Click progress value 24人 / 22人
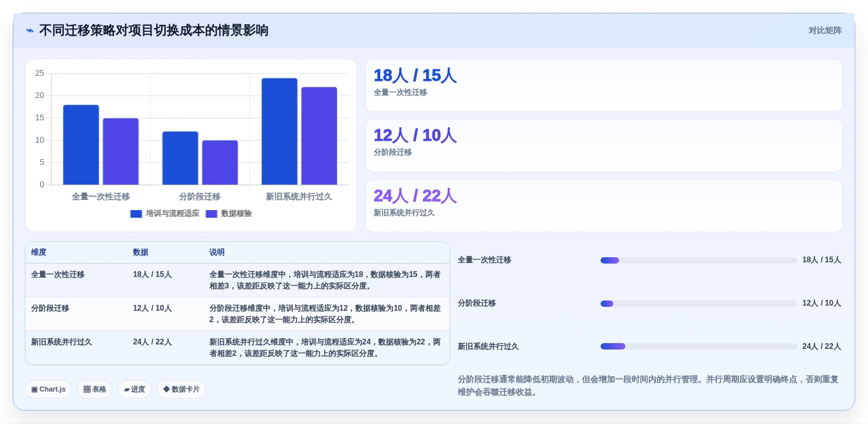This screenshot has height=424, width=868. tap(822, 346)
